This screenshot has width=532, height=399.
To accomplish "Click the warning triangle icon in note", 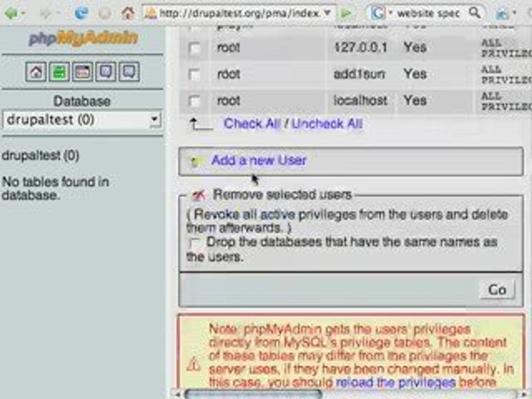I will point(194,365).
